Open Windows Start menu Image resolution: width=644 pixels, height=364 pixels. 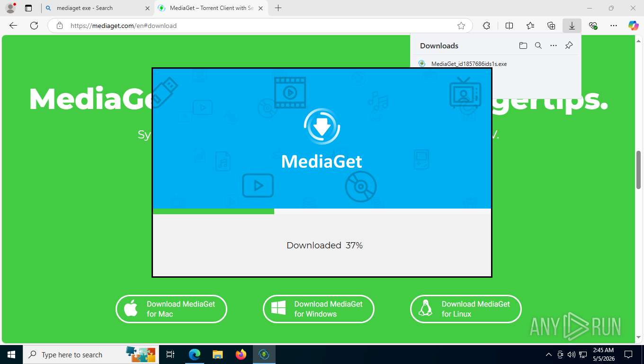(11, 355)
